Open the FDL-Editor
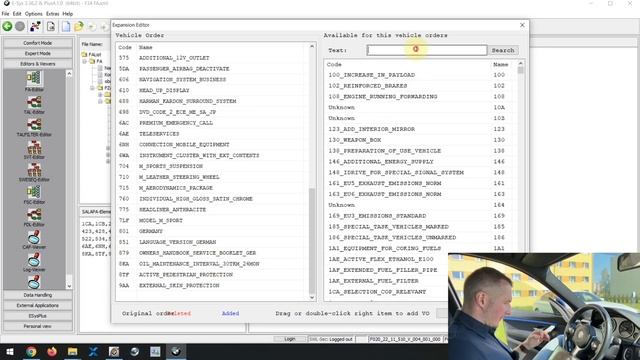Image resolution: width=640 pixels, height=360 pixels. click(34, 217)
